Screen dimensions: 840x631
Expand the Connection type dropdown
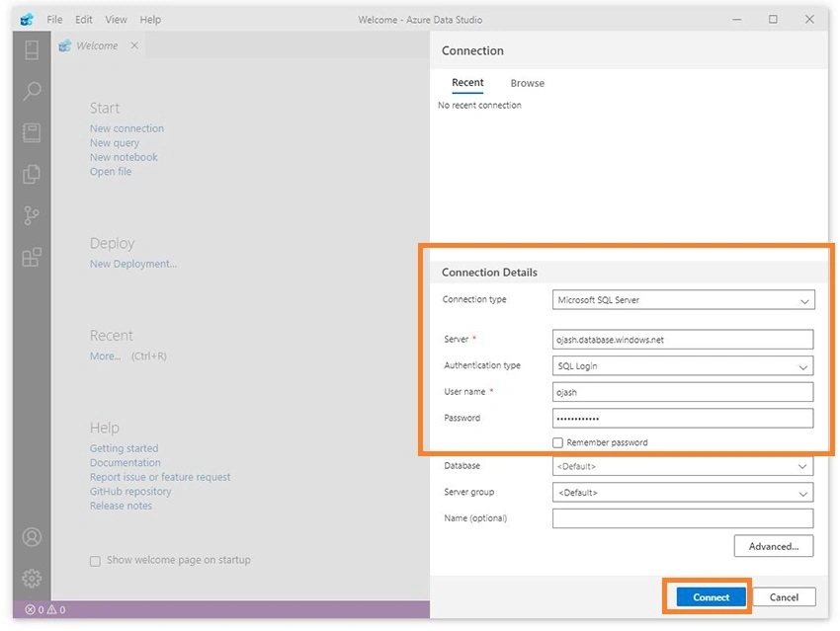[683, 300]
